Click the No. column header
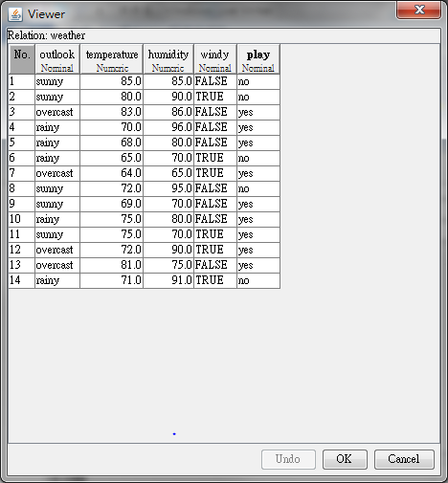 coord(22,59)
